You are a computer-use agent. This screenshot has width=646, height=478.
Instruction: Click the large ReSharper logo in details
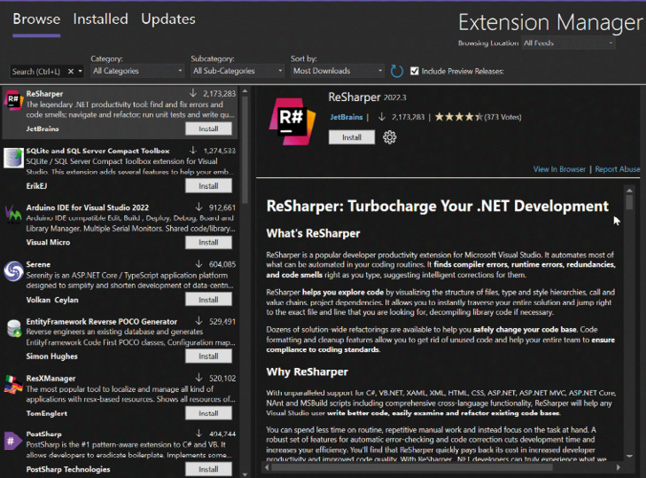(x=292, y=121)
